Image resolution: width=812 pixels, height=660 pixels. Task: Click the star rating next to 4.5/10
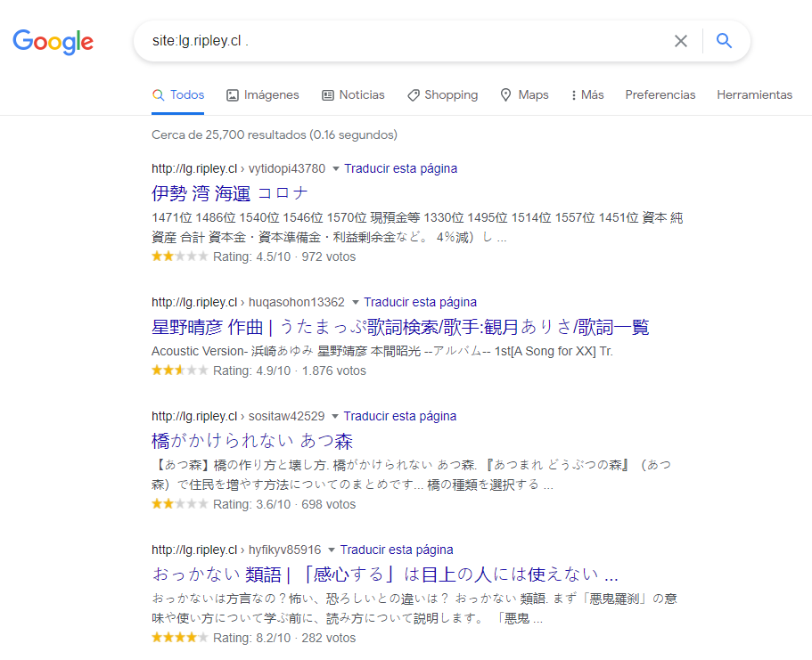tap(180, 257)
